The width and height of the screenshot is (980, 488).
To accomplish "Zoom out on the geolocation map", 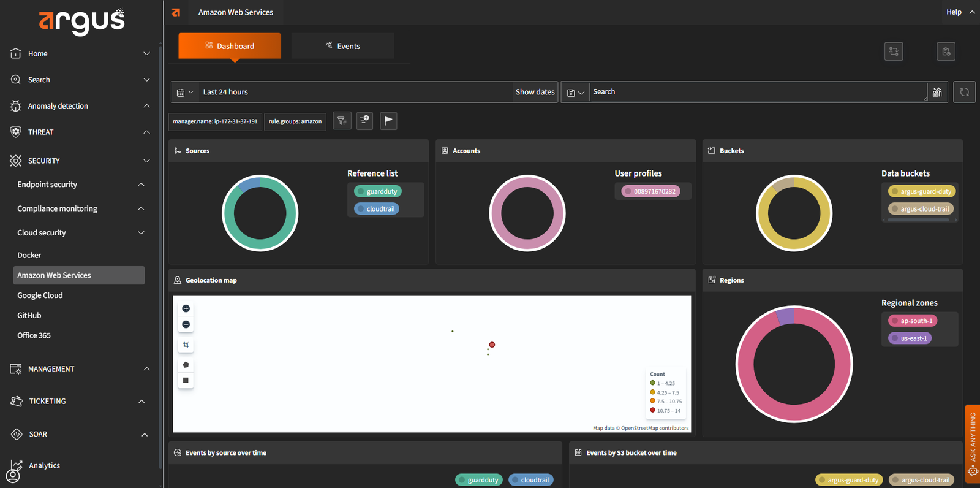I will pyautogui.click(x=186, y=324).
